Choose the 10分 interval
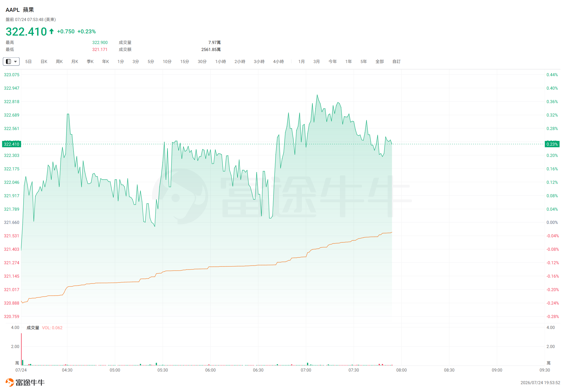Viewport: 566px width, 392px height. 167,61
